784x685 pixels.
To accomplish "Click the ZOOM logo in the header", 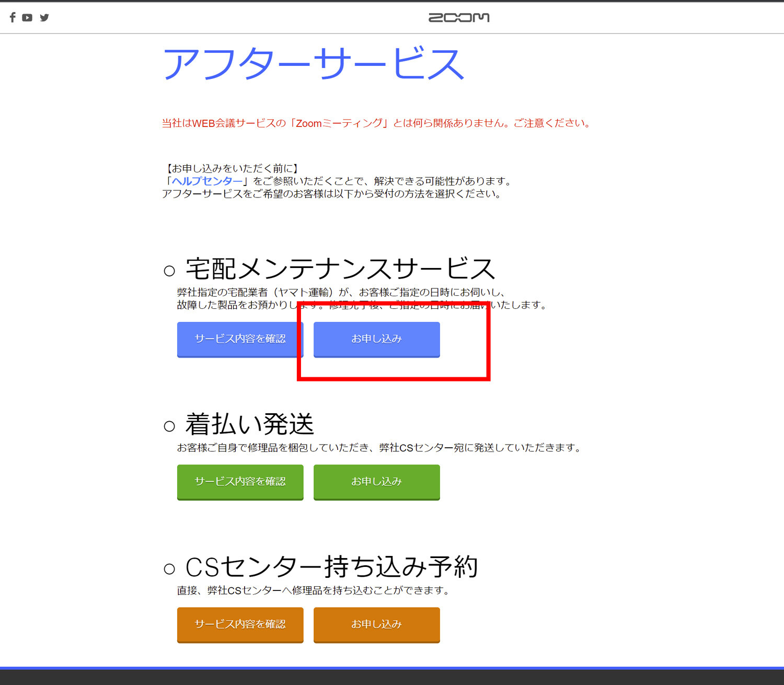I will pos(459,17).
